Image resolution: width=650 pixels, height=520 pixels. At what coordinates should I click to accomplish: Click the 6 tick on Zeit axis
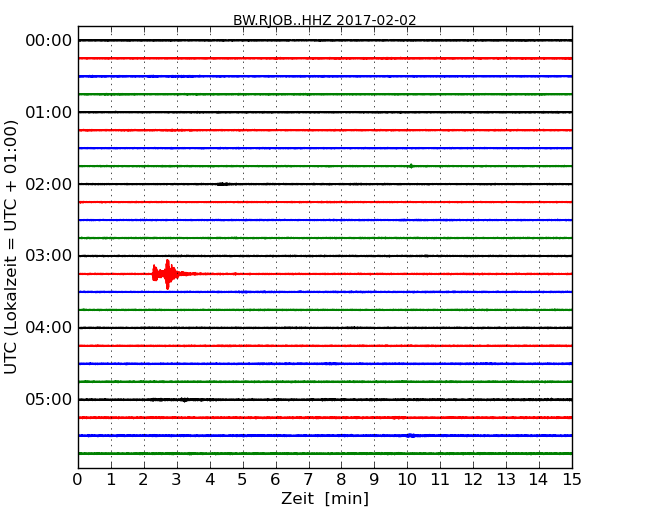(275, 480)
